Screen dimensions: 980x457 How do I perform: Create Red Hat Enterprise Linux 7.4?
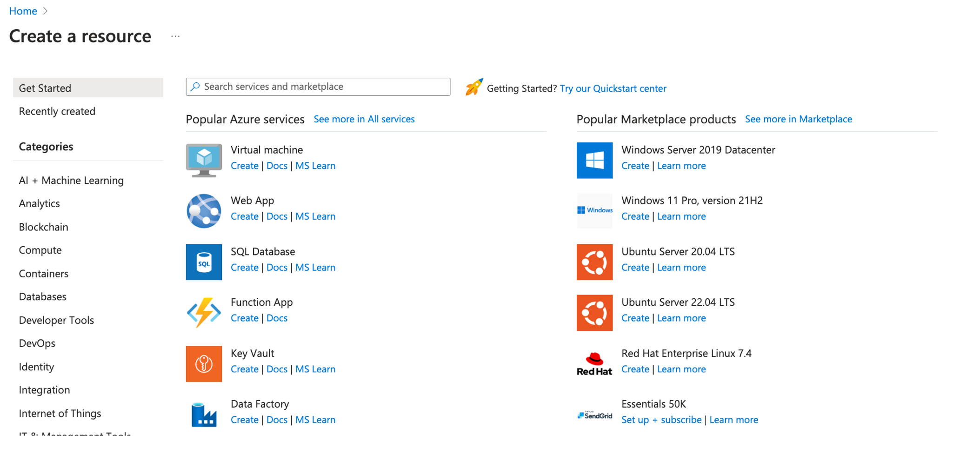635,369
